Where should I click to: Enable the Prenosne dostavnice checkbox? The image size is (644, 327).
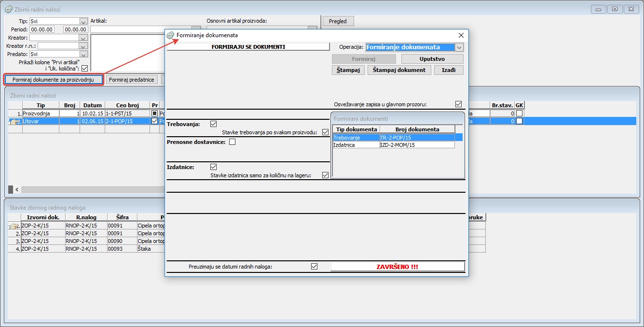tap(233, 142)
